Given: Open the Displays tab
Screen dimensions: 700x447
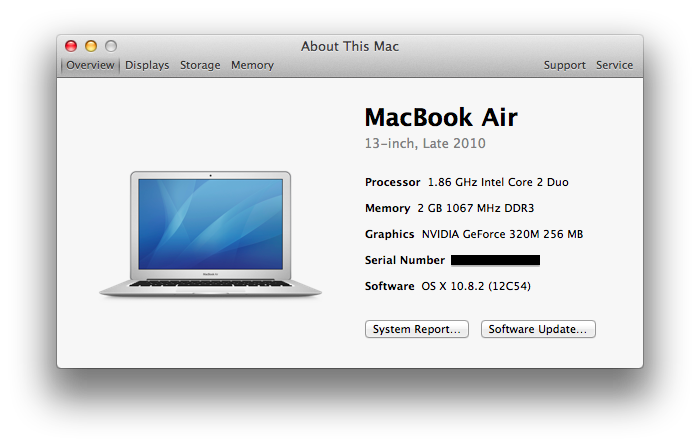Looking at the screenshot, I should click(147, 65).
